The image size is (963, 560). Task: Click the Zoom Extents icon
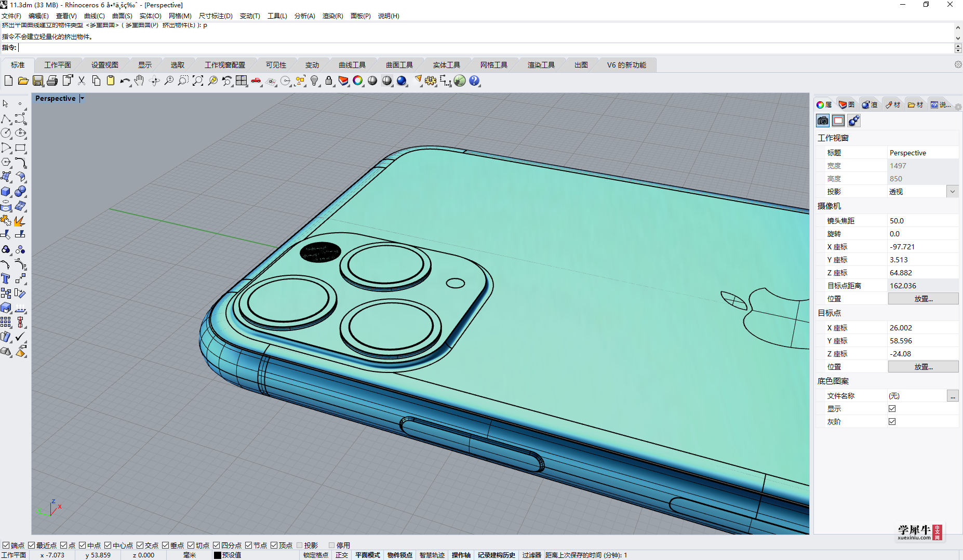click(x=198, y=81)
